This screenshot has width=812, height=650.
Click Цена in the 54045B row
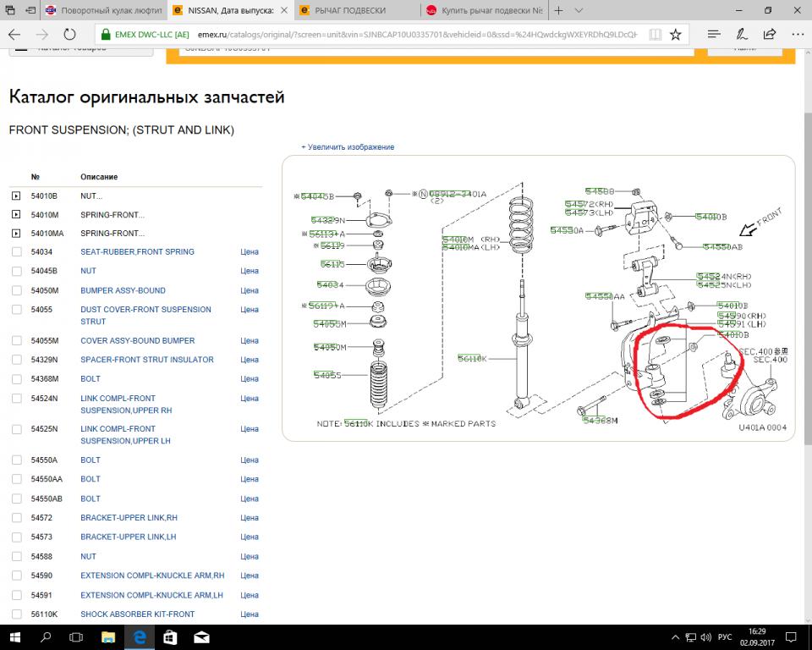249,271
